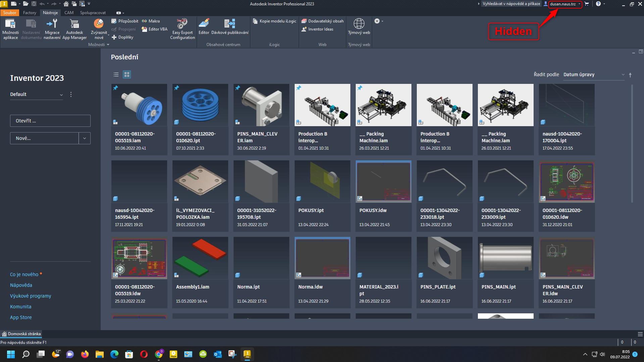The width and height of the screenshot is (644, 362).
Task: Open the App Store link
Action: tap(21, 317)
